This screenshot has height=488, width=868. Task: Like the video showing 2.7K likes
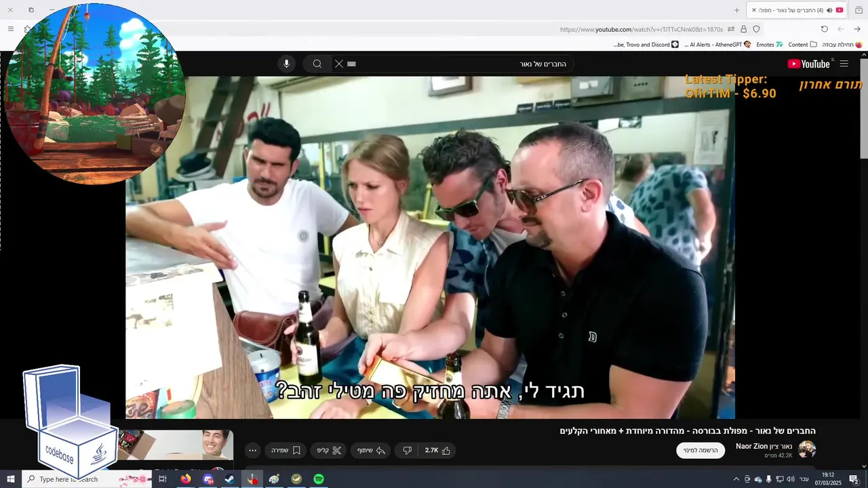437,450
